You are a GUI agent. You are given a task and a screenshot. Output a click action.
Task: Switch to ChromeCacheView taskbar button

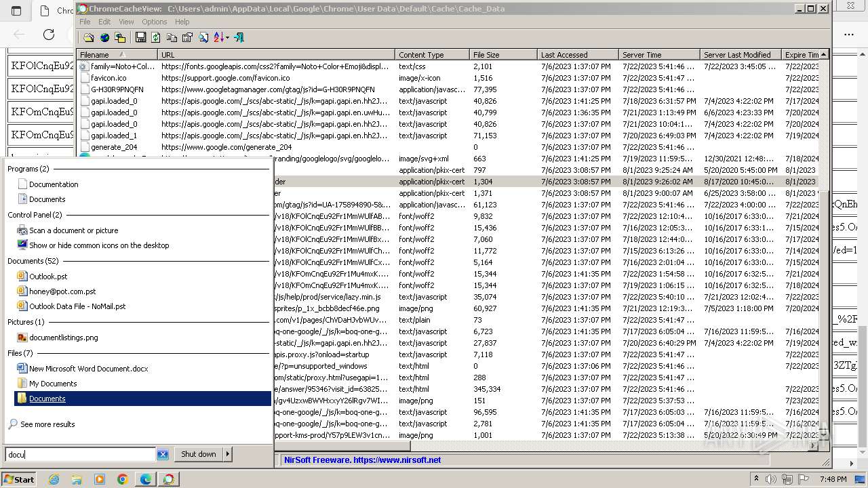169,479
